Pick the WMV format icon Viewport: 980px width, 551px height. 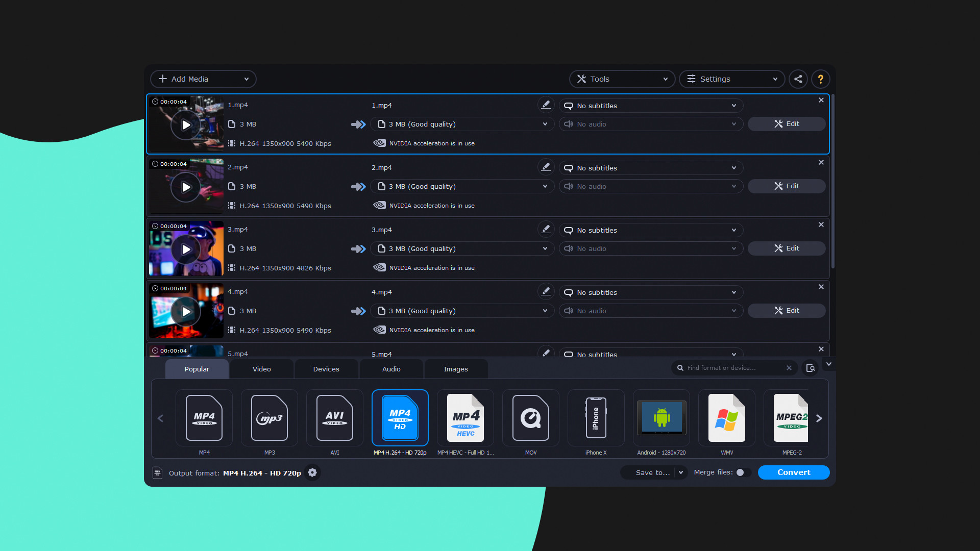click(726, 417)
